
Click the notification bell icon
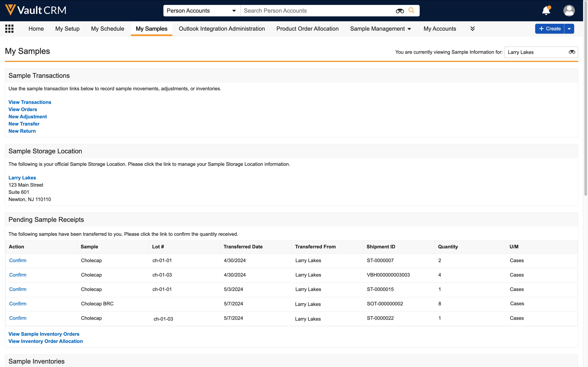(546, 11)
